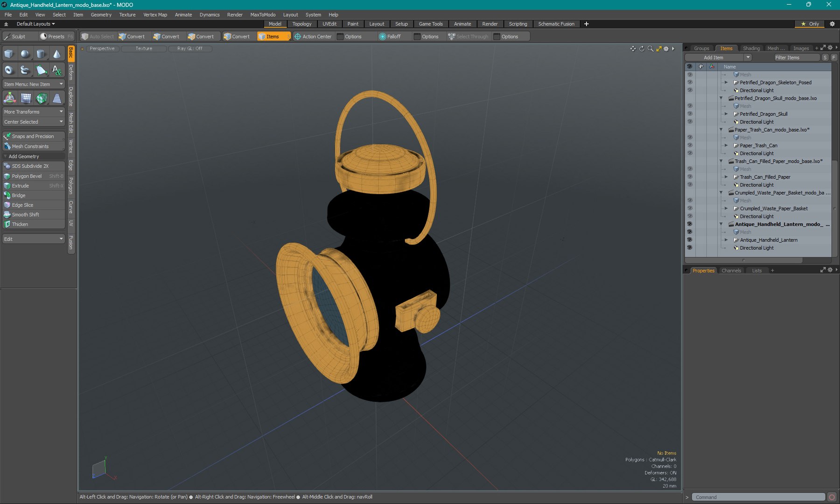Activate the Action Center tool
Screen dimensions: 840x504
[x=313, y=36]
